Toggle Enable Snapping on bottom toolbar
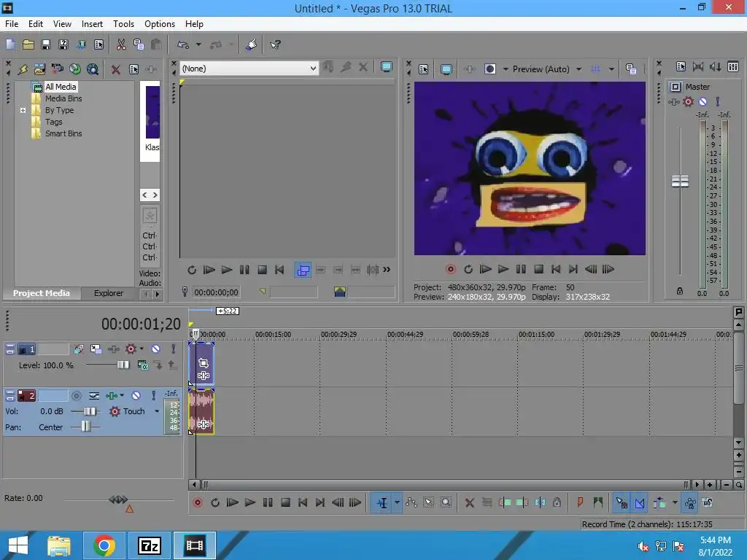 (x=622, y=503)
